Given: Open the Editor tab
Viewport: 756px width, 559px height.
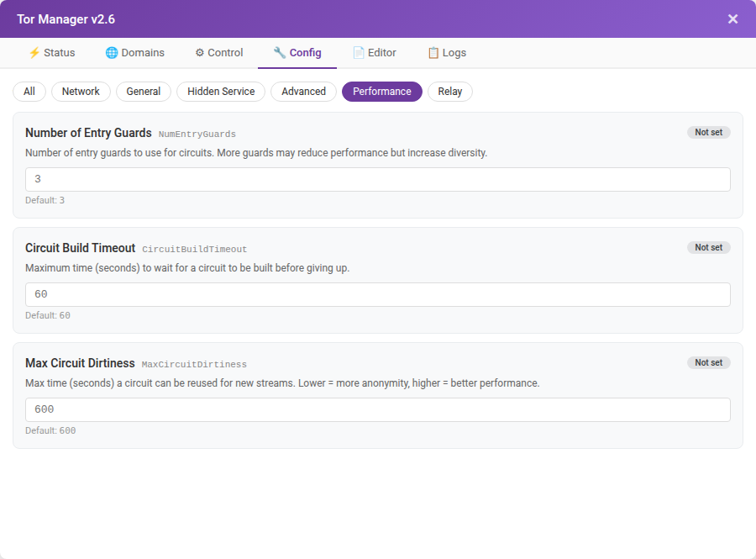Looking at the screenshot, I should tap(375, 53).
